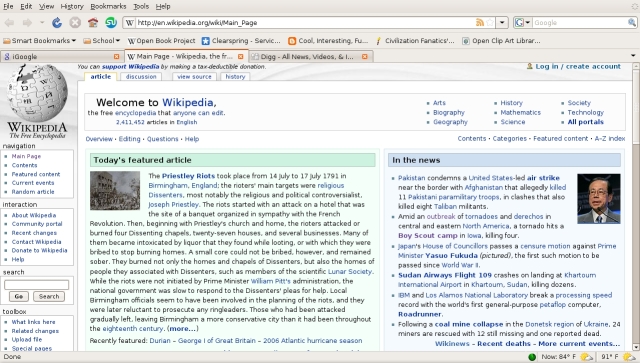Viewport: 640px width, 363px height.
Task: Open the search engine selector dropdown
Action: pos(522,23)
